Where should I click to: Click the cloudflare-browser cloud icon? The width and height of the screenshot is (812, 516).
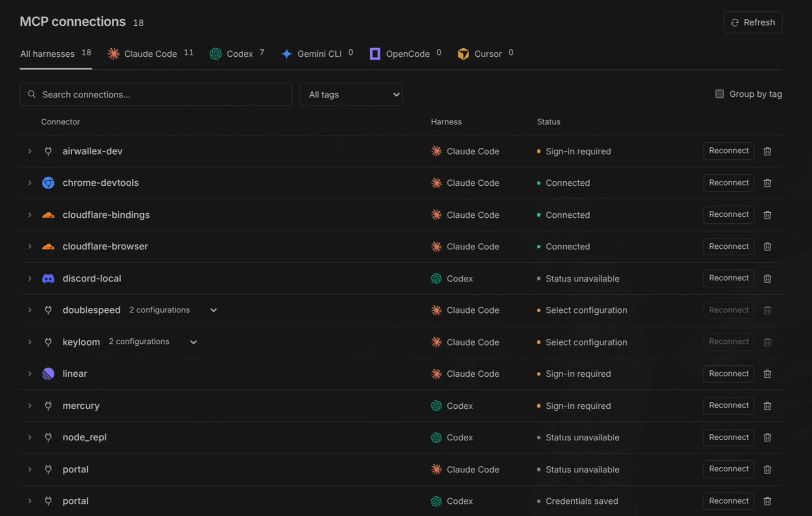(x=48, y=247)
